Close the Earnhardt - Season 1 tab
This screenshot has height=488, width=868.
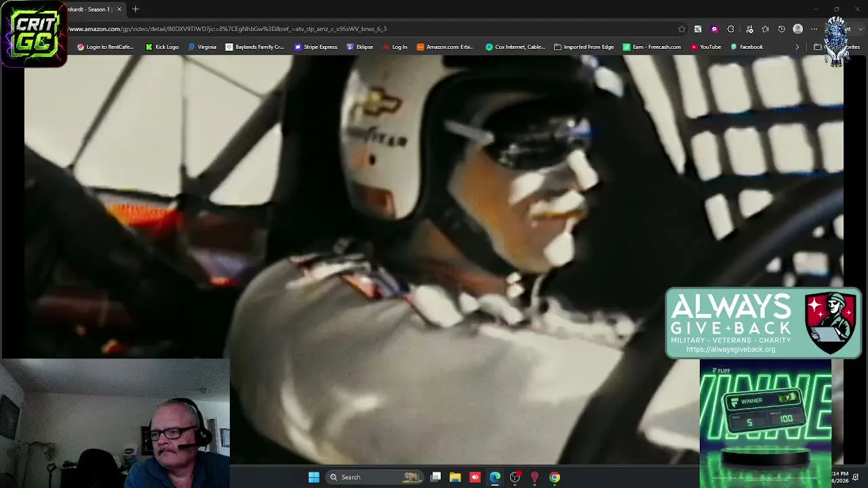point(119,9)
